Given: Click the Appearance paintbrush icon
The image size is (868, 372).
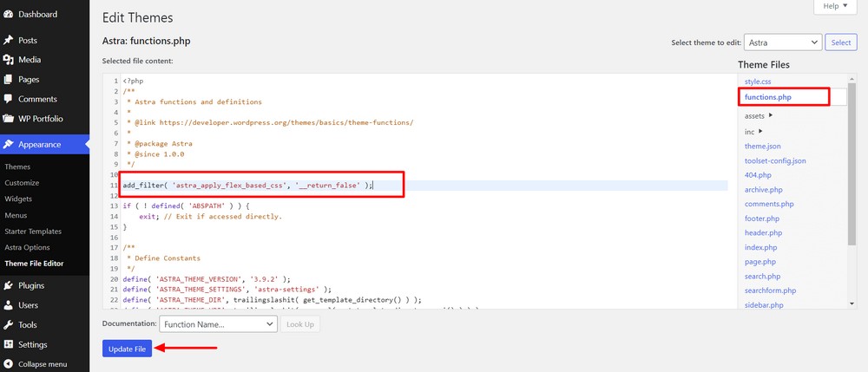Looking at the screenshot, I should pyautogui.click(x=9, y=144).
